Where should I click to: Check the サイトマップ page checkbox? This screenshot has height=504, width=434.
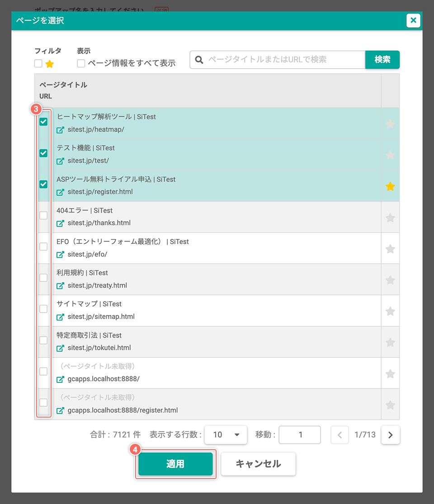43,309
